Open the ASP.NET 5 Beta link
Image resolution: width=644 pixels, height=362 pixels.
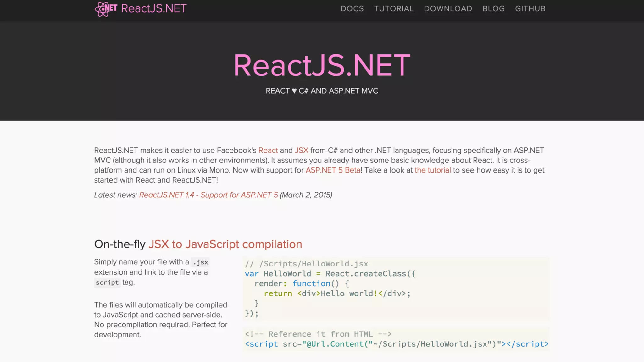(333, 170)
